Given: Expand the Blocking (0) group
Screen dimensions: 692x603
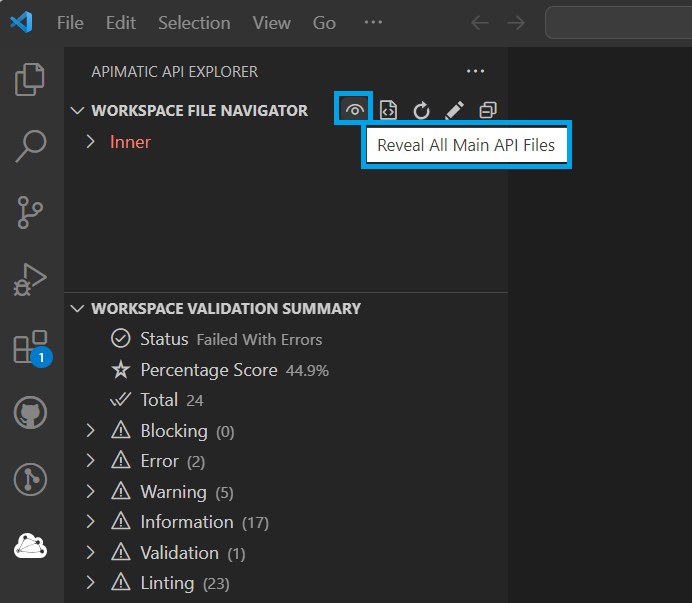Looking at the screenshot, I should coord(90,430).
